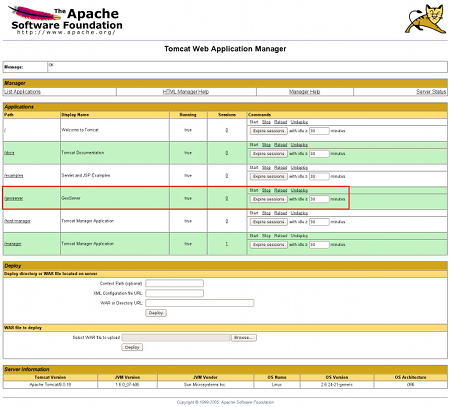
Task: Focus idle minutes field in /host-manager row
Action: click(319, 222)
